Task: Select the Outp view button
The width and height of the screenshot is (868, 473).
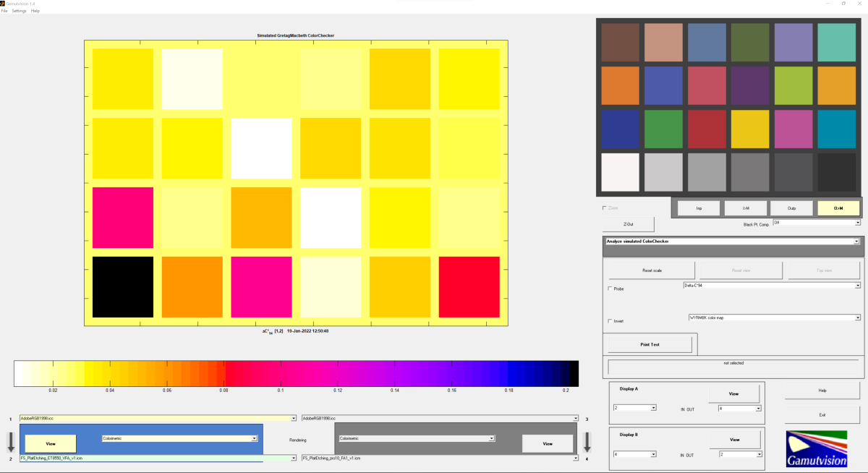Action: tap(791, 208)
